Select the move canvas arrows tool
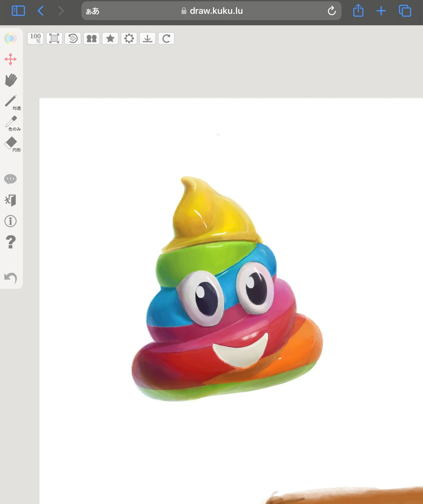 [x=10, y=59]
